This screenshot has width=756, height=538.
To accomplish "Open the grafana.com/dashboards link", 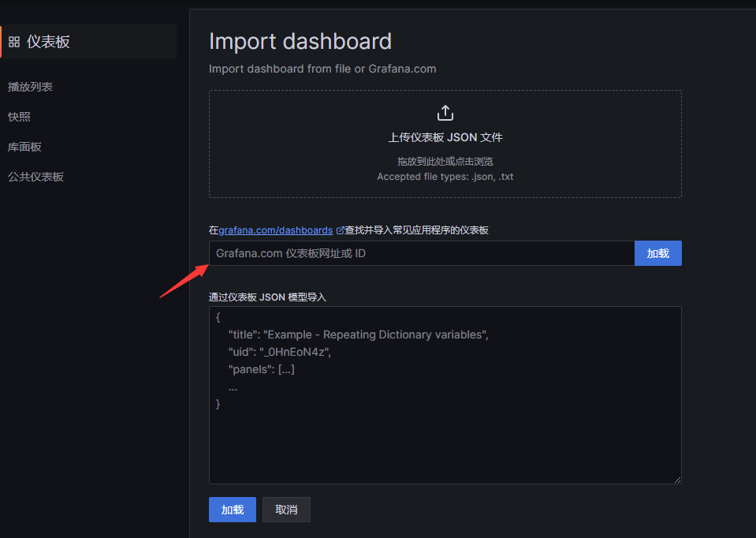I will click(x=276, y=230).
